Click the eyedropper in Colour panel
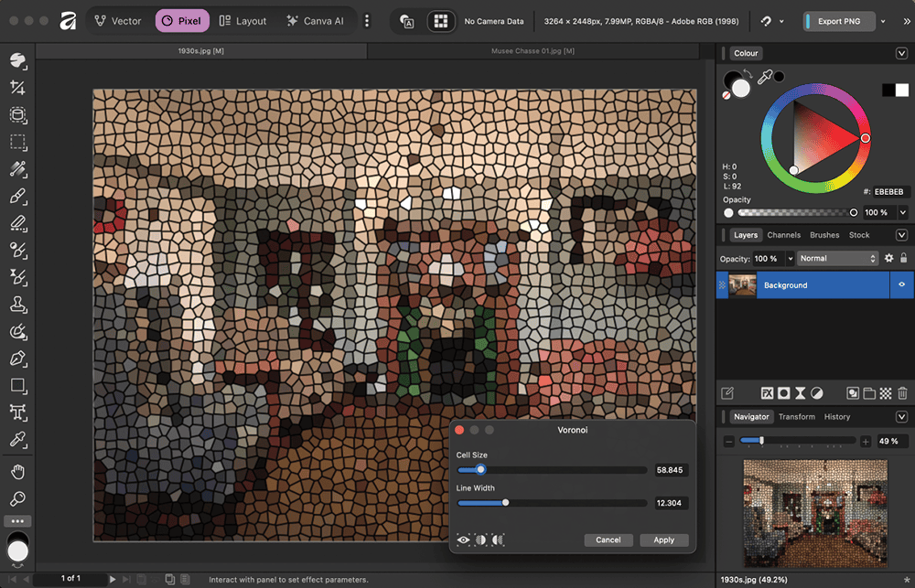The image size is (915, 588). click(766, 79)
